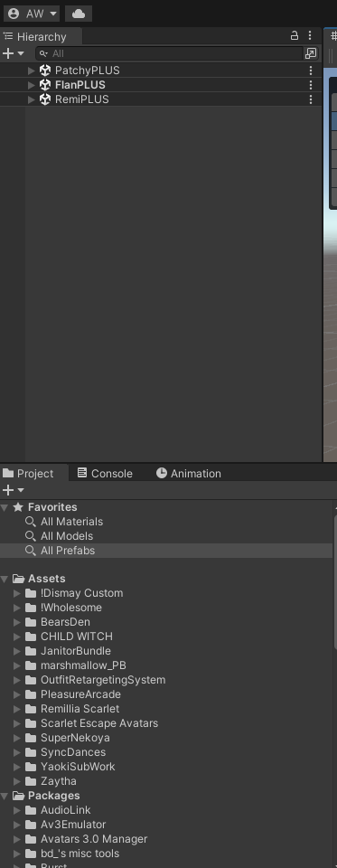Click the Unity icon beside FlanPLUS
The height and width of the screenshot is (868, 337).
coord(45,85)
